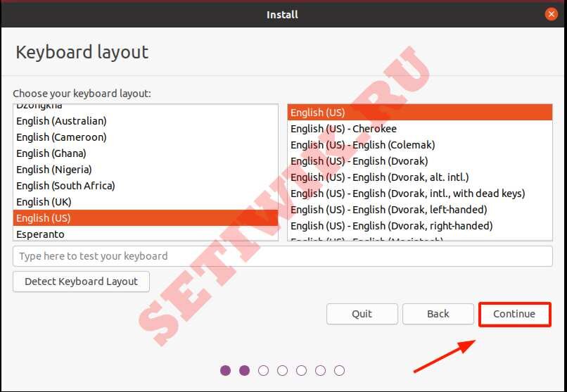Viewport: 567px width, 392px height.
Task: Go Back to previous step
Action: [x=438, y=314]
